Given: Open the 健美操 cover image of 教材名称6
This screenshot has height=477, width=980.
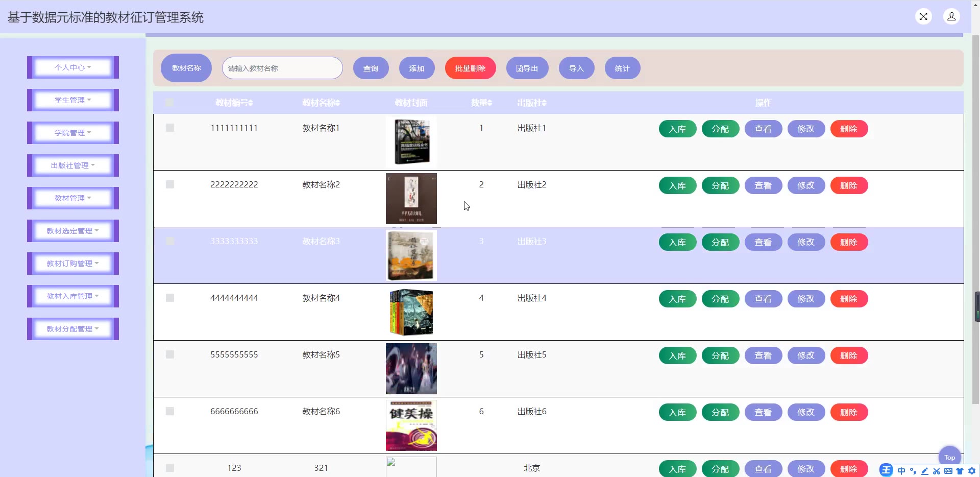Looking at the screenshot, I should (411, 425).
